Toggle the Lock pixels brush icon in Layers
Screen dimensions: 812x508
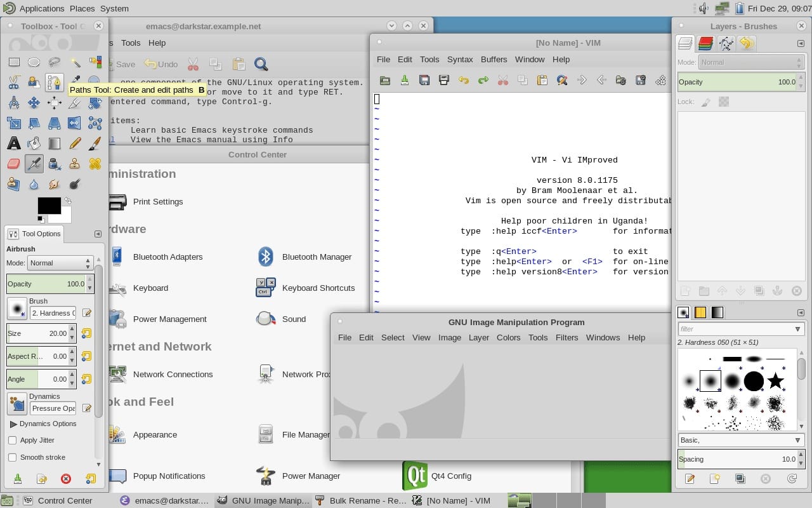705,102
